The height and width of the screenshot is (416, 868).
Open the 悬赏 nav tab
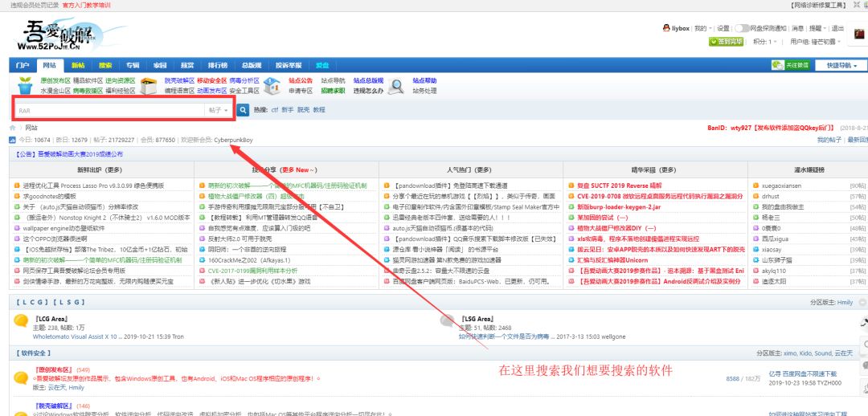coord(187,65)
